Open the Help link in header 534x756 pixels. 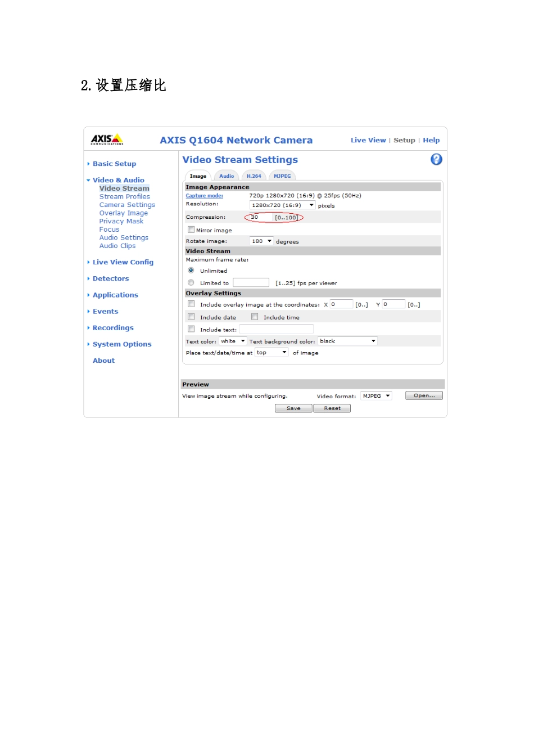pos(431,140)
